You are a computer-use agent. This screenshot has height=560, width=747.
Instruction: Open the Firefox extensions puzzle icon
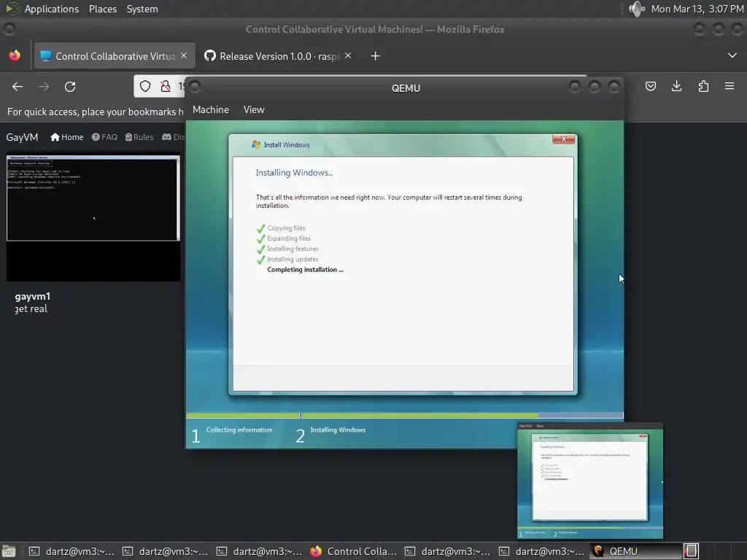[703, 86]
